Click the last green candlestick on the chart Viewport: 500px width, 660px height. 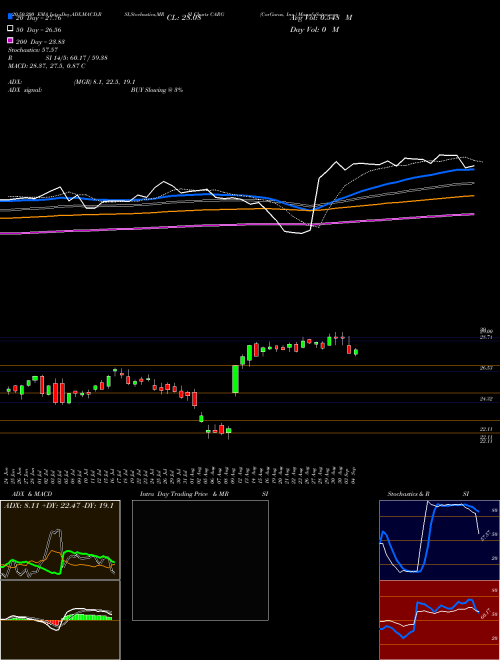tap(356, 352)
